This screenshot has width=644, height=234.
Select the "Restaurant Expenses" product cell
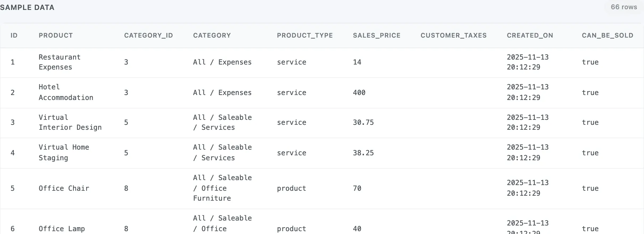click(x=60, y=62)
